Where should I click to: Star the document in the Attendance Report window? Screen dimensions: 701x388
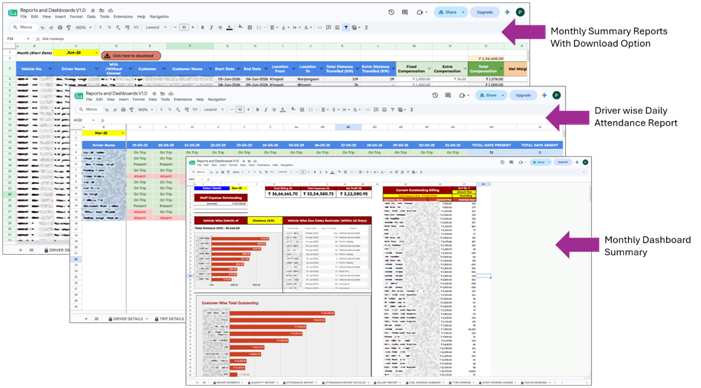click(x=154, y=93)
